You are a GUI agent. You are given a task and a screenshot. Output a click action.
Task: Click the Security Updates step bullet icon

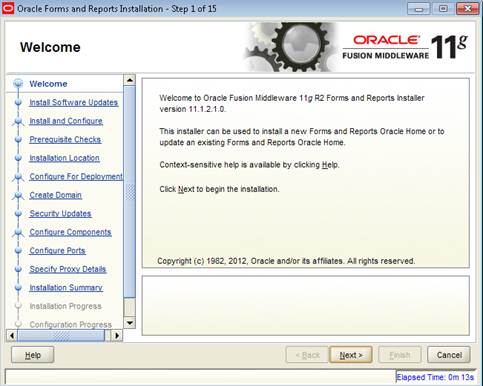(x=18, y=213)
